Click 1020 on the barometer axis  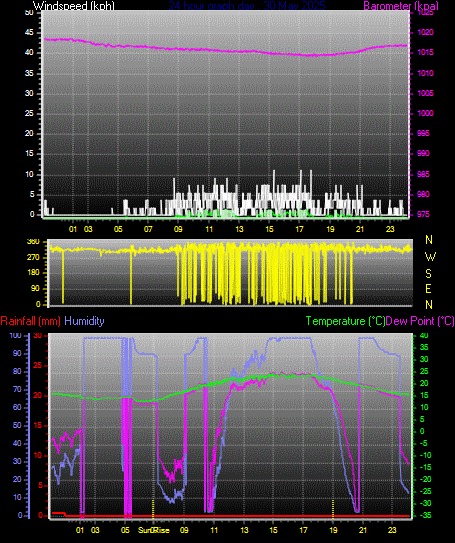point(426,33)
